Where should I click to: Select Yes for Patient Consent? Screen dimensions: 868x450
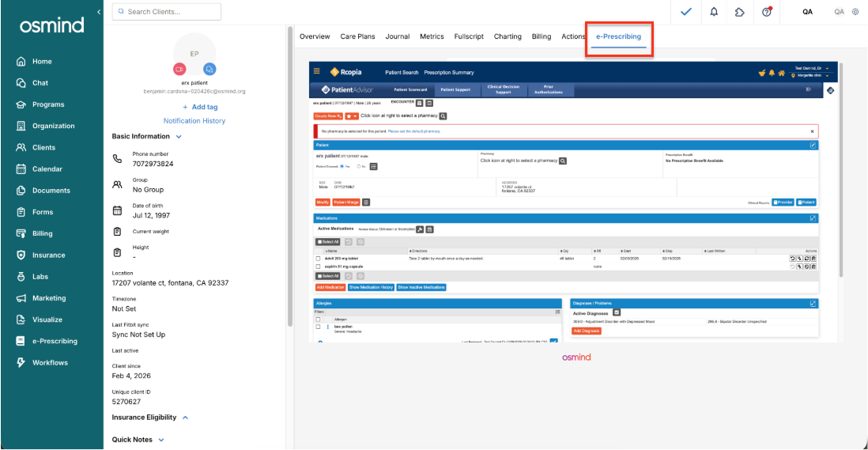pos(342,167)
